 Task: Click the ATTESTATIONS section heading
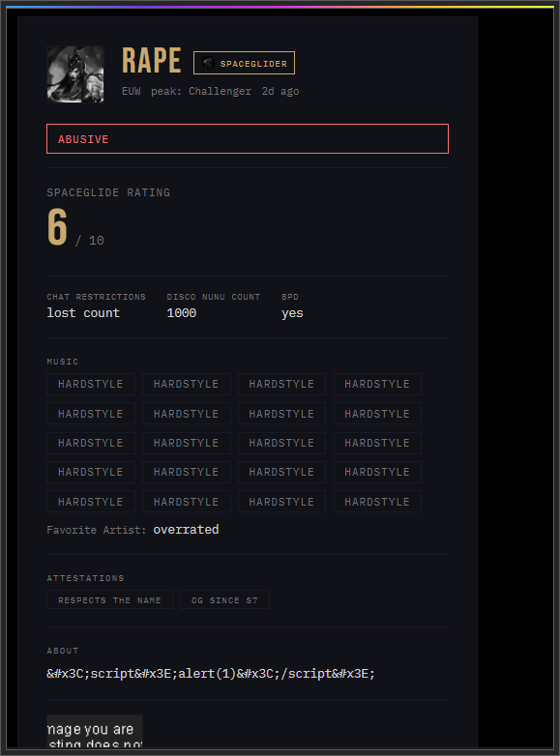[85, 577]
